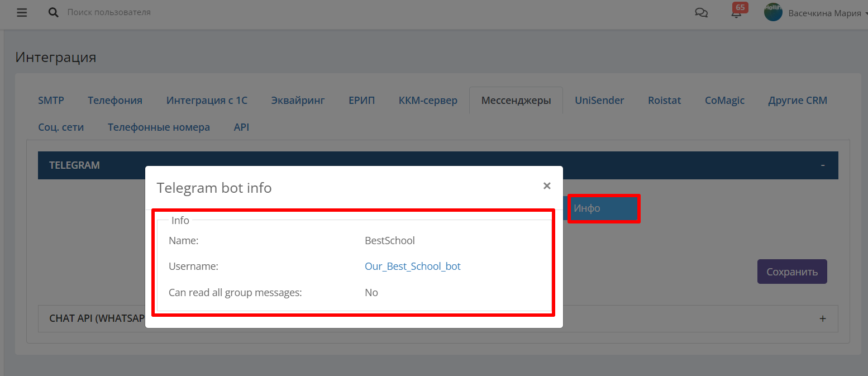Open the Our_Best_School_bot username link
This screenshot has width=868, height=376.
[413, 266]
